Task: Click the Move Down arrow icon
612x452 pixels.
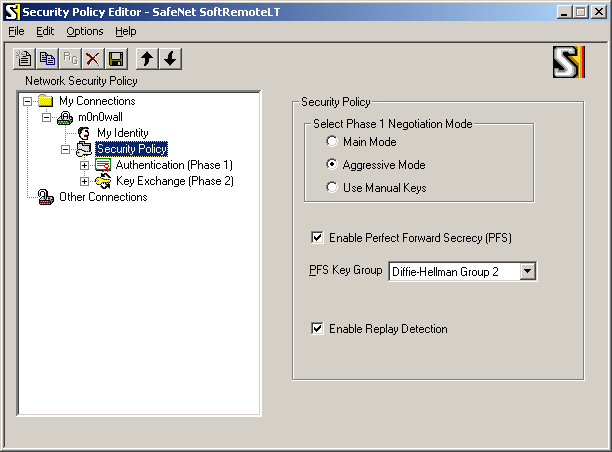Action: [x=170, y=59]
